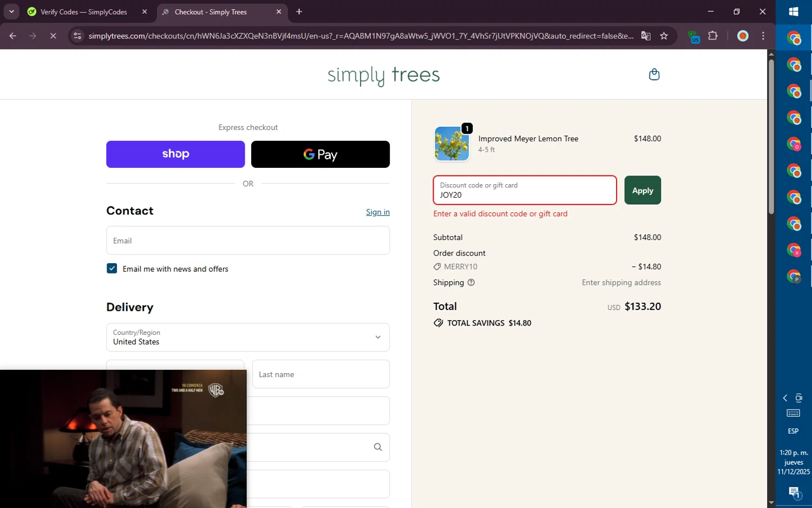
Task: Click the simply trees logo
Action: point(384,75)
